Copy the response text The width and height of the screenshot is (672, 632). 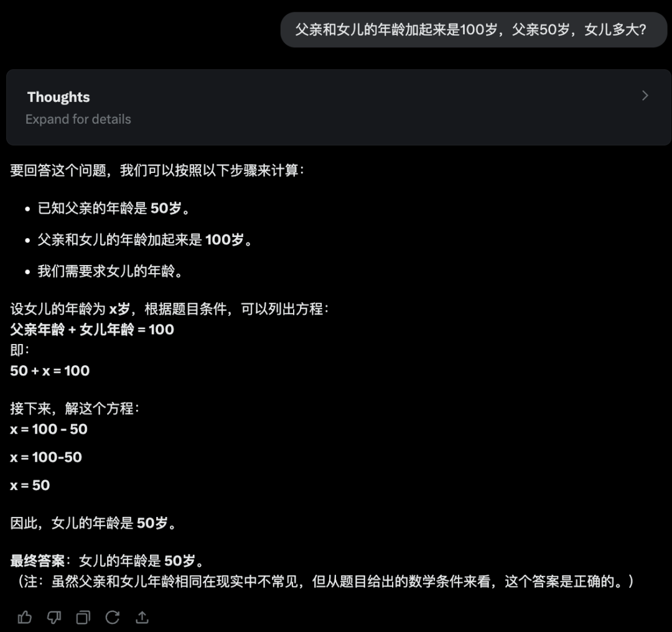coord(83,617)
